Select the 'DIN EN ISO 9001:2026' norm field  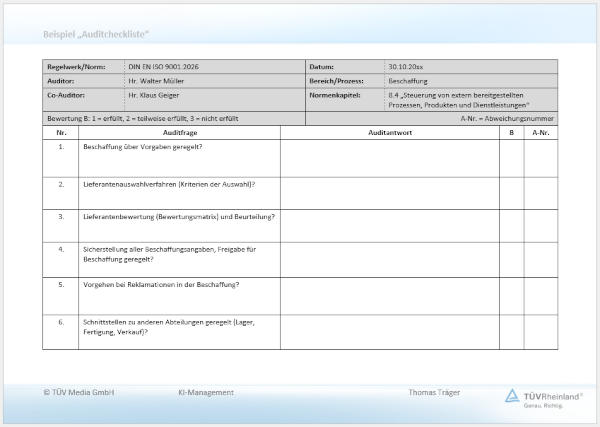(163, 67)
